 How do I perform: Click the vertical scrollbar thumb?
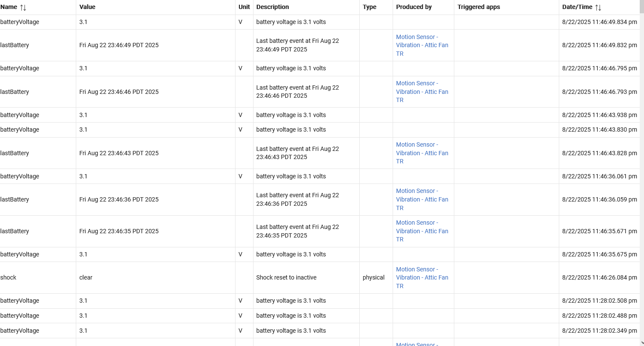[x=641, y=9]
